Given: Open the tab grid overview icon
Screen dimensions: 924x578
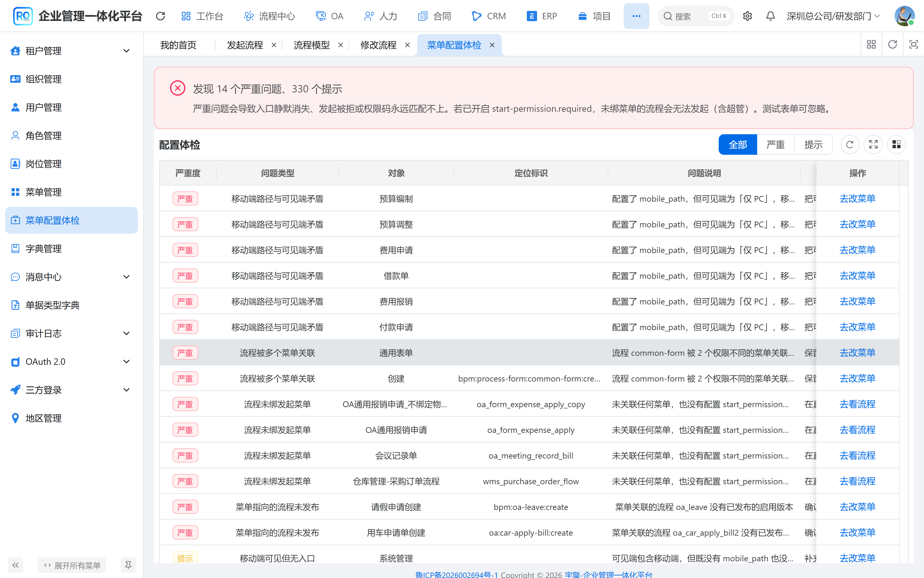Looking at the screenshot, I should pyautogui.click(x=871, y=45).
